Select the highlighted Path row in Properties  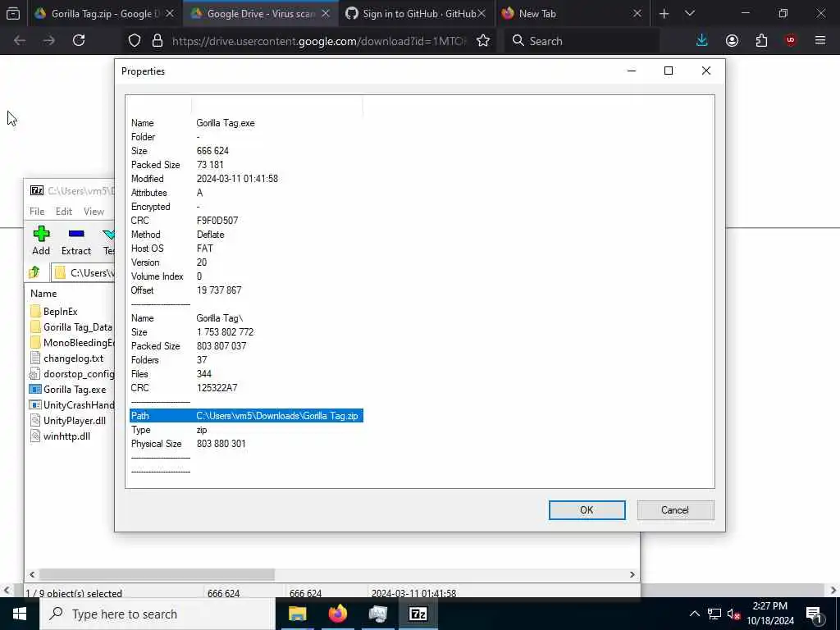click(x=246, y=416)
